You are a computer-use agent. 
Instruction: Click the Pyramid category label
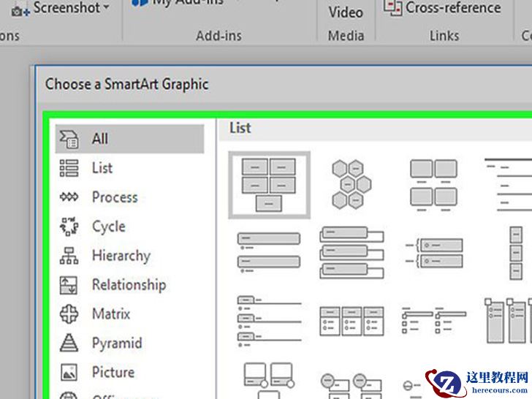click(117, 343)
